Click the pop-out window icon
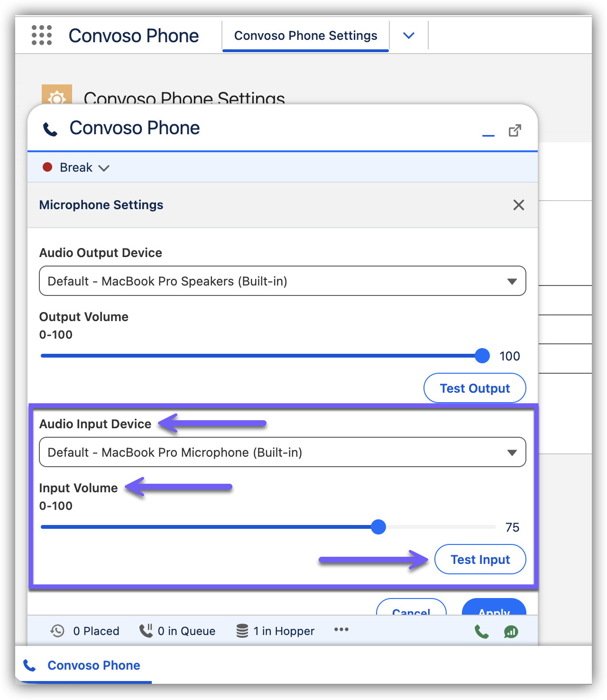607x700 pixels. (x=515, y=130)
